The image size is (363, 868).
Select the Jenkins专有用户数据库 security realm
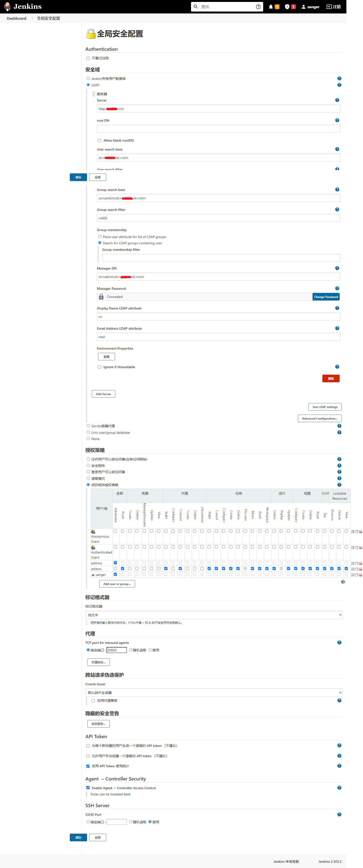[x=88, y=78]
